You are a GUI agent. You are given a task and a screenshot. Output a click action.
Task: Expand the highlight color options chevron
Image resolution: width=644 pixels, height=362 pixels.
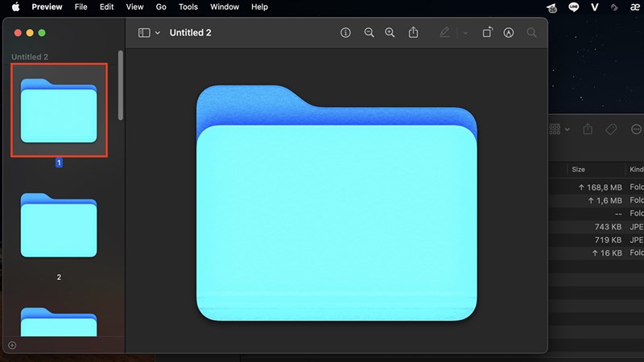[x=465, y=33]
